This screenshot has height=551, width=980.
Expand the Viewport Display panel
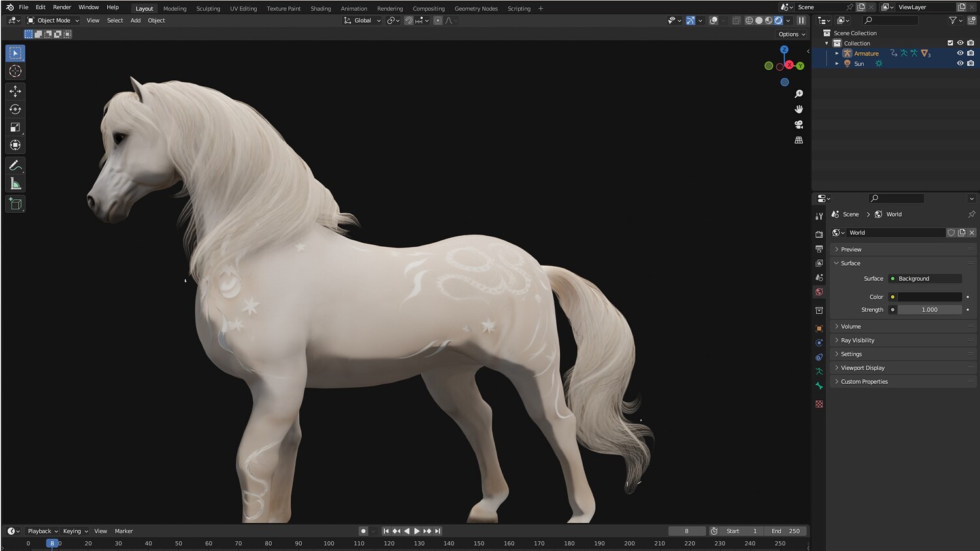(903, 368)
